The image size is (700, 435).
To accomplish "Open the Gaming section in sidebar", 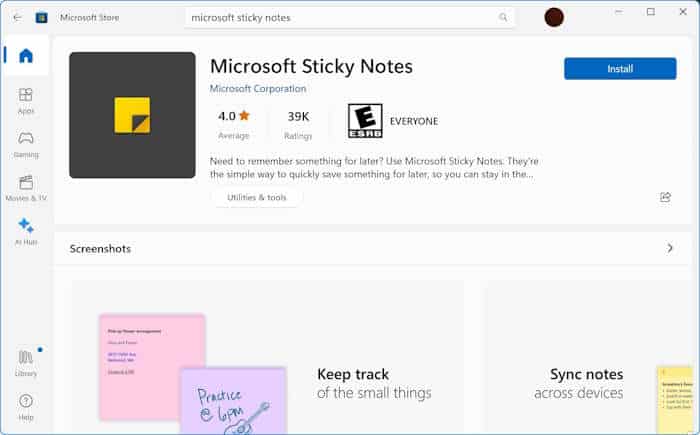I will tap(26, 145).
